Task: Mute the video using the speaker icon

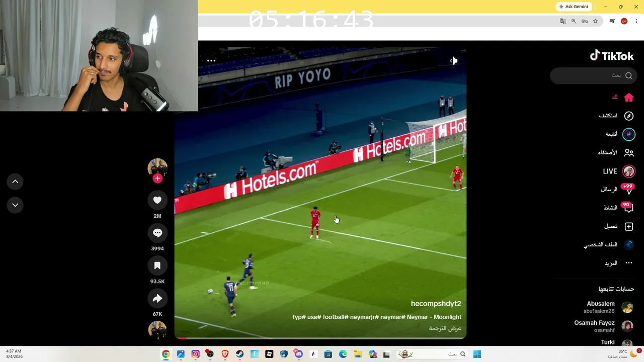Action: [x=454, y=61]
